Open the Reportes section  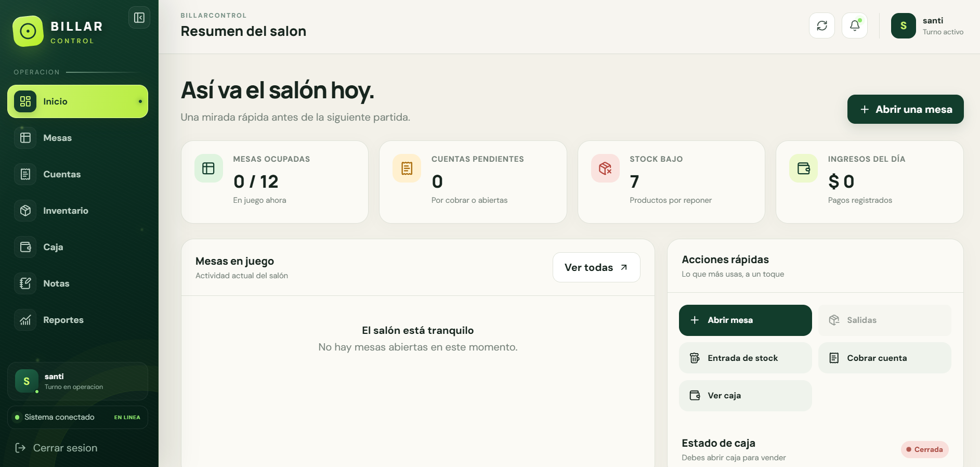(x=77, y=320)
